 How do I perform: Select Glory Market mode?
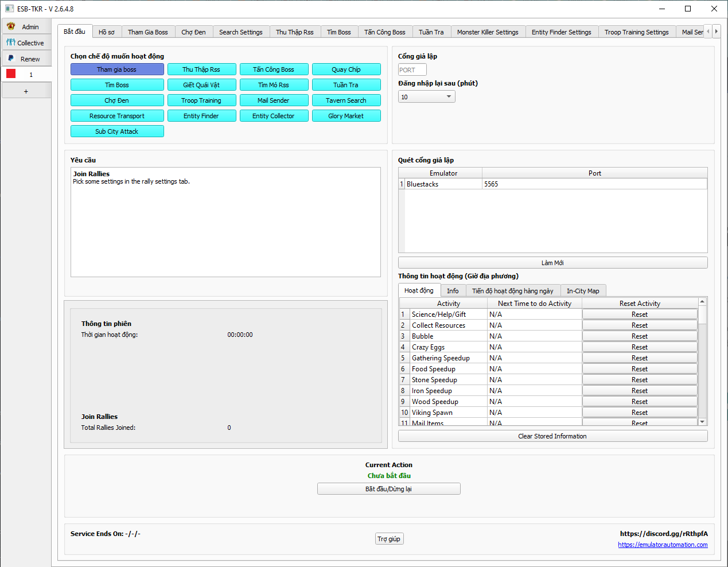[x=346, y=116]
